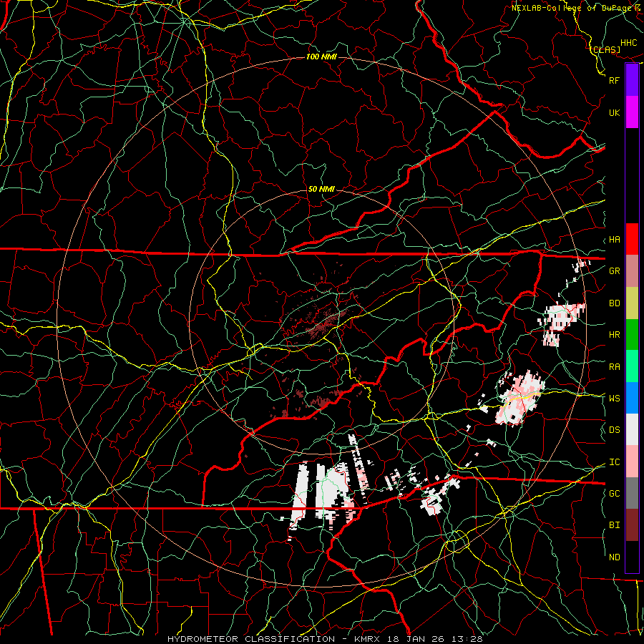The width and height of the screenshot is (644, 644).
Task: Click the "HR" legend label
Action: point(614,335)
